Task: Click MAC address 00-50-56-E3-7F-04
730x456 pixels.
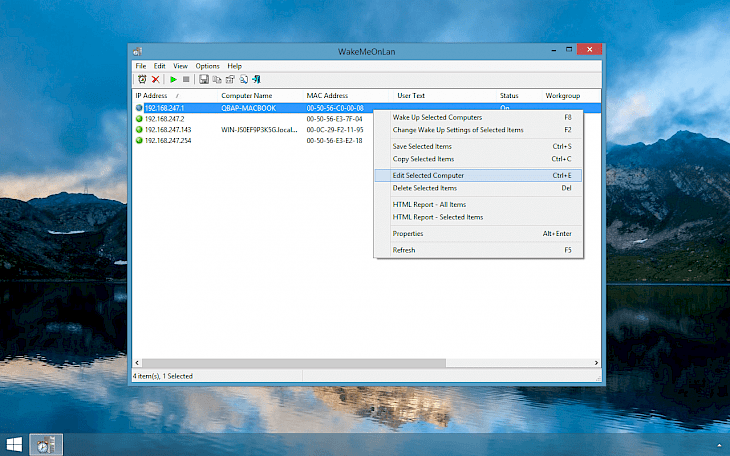Action: click(334, 119)
